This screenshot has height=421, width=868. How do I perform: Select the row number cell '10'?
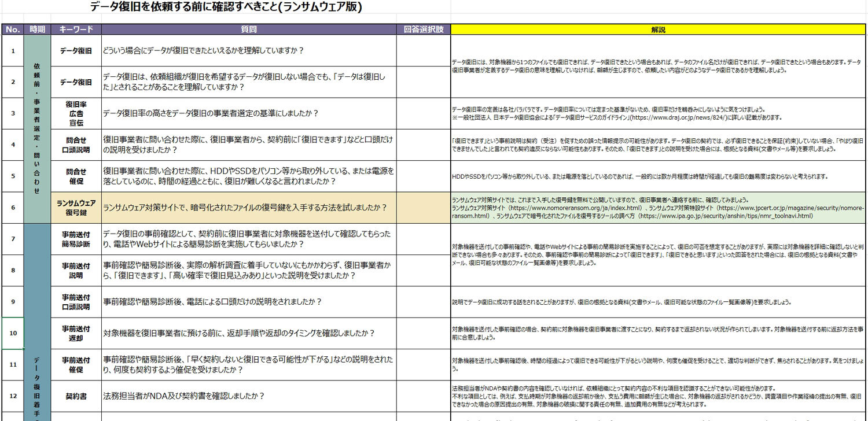[x=13, y=333]
